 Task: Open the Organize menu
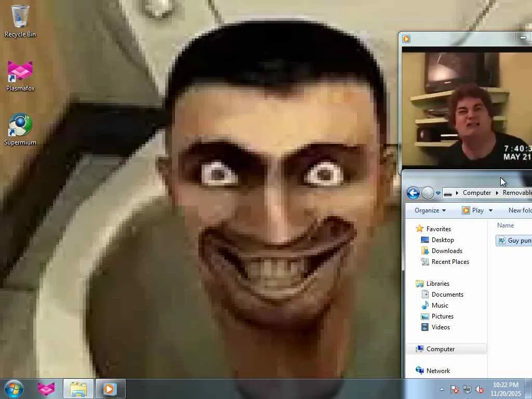(x=430, y=210)
